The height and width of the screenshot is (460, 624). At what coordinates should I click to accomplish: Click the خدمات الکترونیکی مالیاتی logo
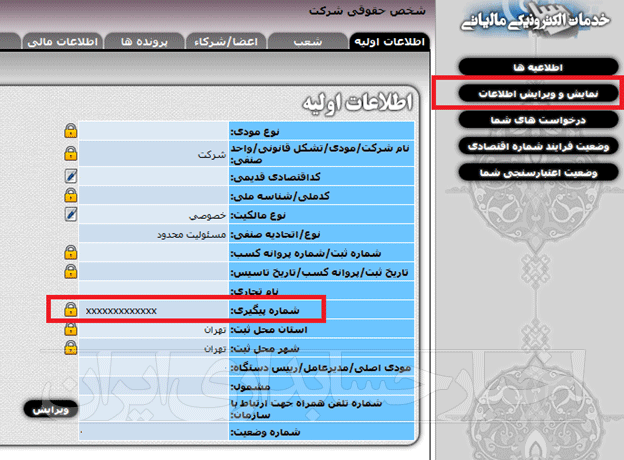(x=535, y=20)
